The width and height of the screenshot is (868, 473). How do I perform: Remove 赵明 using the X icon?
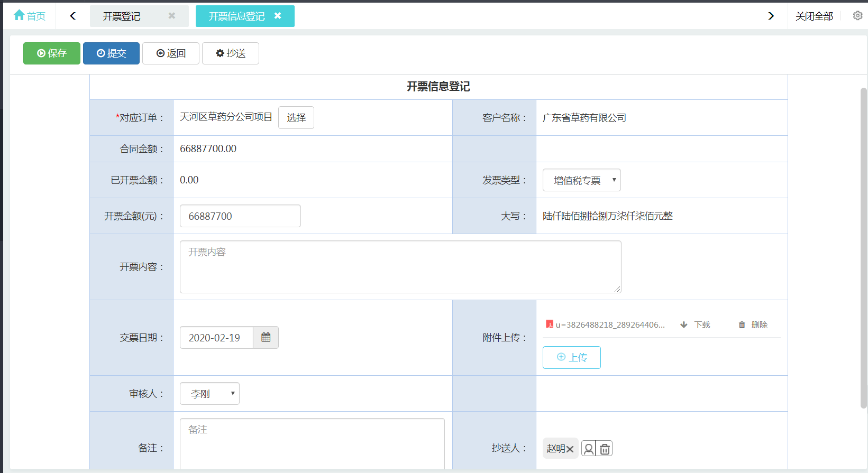(570, 449)
